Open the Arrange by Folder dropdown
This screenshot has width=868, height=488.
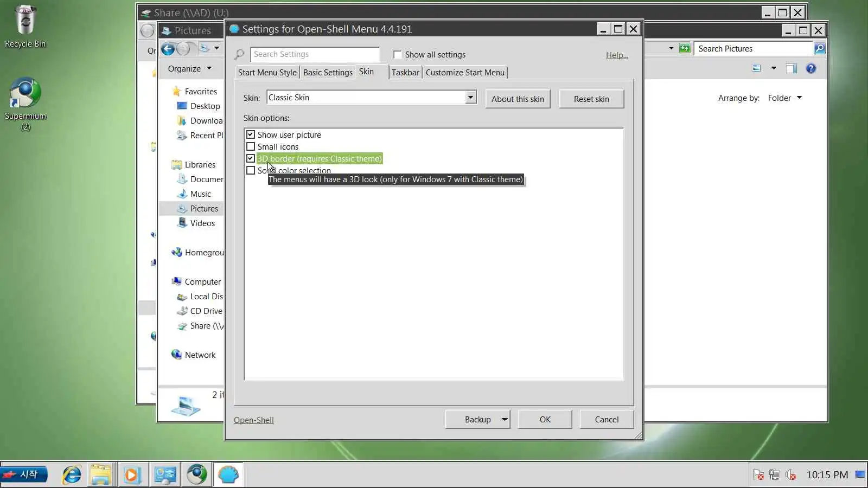(x=785, y=98)
